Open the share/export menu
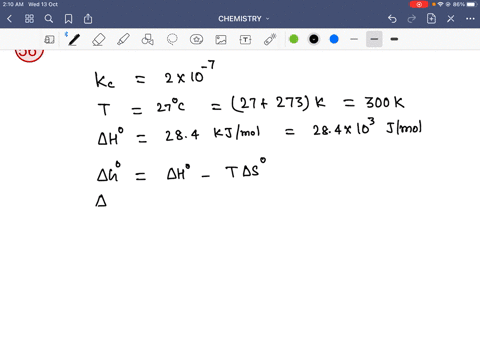480x360 pixels. tap(88, 18)
